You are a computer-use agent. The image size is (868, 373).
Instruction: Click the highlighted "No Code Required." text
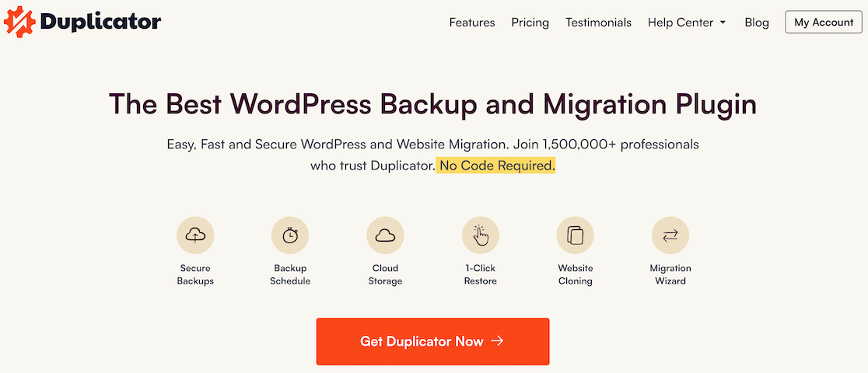tap(496, 166)
